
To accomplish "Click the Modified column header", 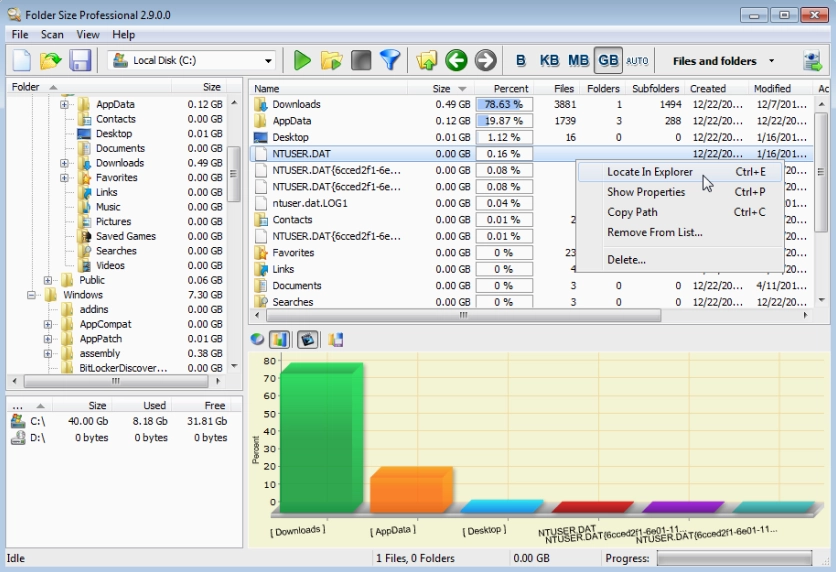I will pos(771,89).
